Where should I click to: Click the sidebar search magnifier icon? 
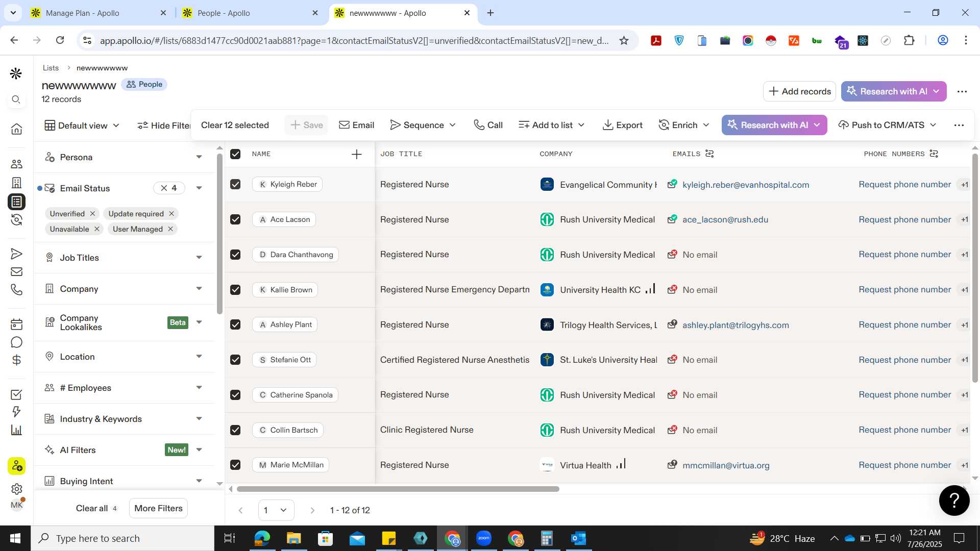tap(16, 99)
